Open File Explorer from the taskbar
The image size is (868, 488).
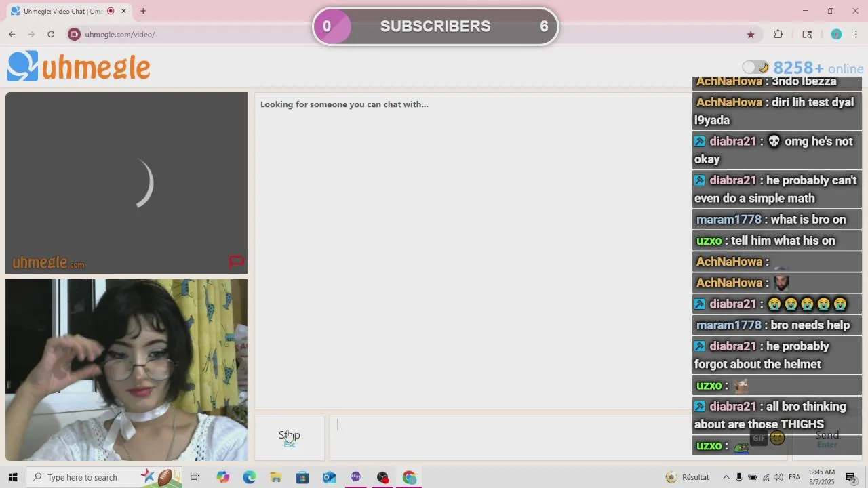(275, 477)
